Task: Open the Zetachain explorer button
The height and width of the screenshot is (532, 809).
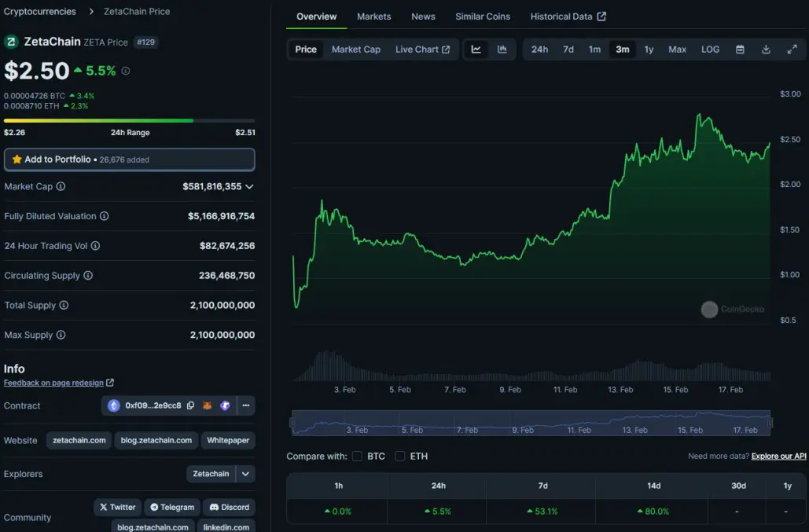Action: click(211, 474)
